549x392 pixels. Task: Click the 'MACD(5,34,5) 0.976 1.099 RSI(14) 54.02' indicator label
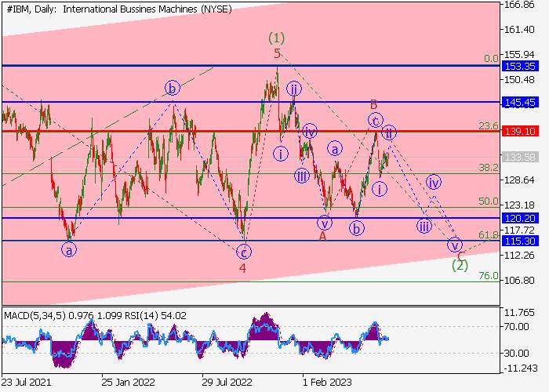pyautogui.click(x=95, y=316)
